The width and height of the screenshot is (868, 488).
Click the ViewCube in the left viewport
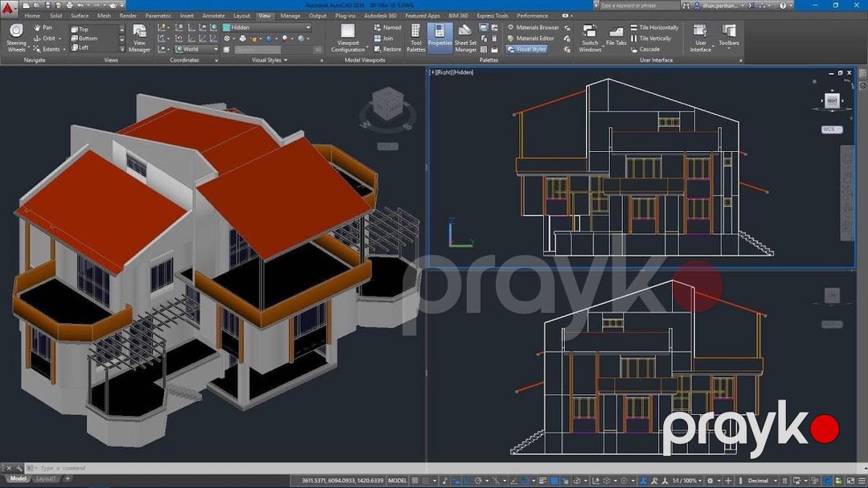pyautogui.click(x=387, y=104)
